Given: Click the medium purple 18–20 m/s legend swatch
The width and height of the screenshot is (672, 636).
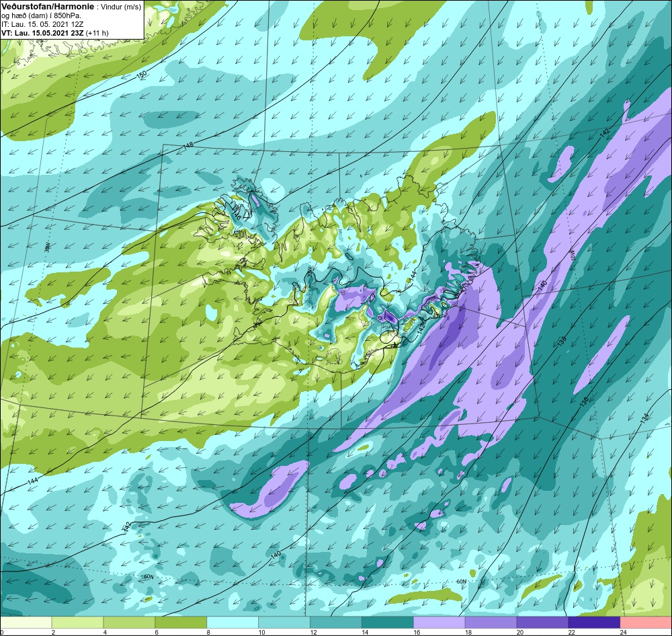Looking at the screenshot, I should (x=491, y=622).
